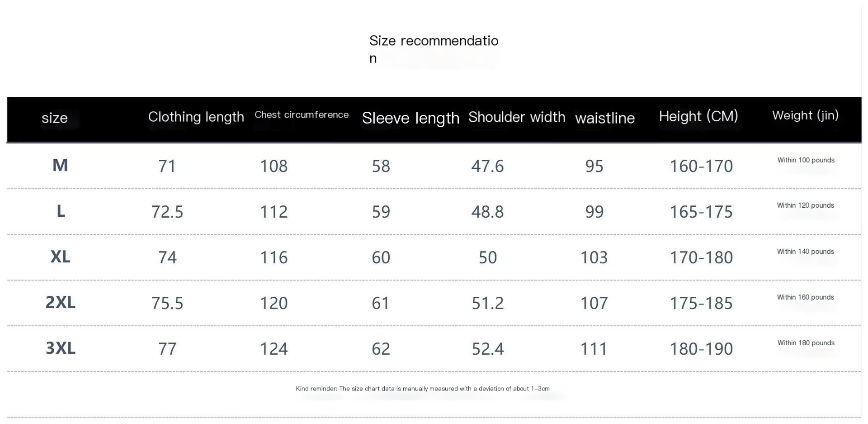Click the "Chest circumference" header label
868x424 pixels.
coord(302,115)
